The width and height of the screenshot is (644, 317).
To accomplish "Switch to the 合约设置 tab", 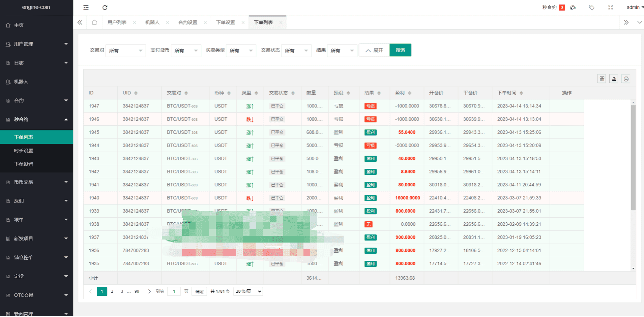I will 188,23.
